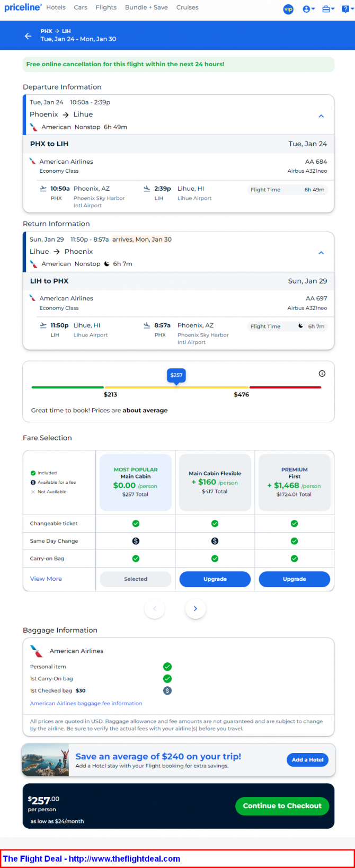Image resolution: width=355 pixels, height=868 pixels.
Task: Click the Personal item checkmark icon
Action: (x=167, y=667)
